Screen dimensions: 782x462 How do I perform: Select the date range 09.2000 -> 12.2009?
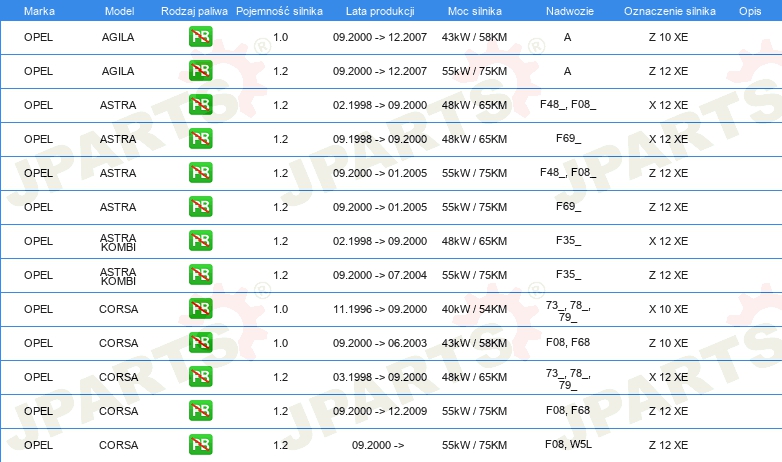pyautogui.click(x=380, y=411)
